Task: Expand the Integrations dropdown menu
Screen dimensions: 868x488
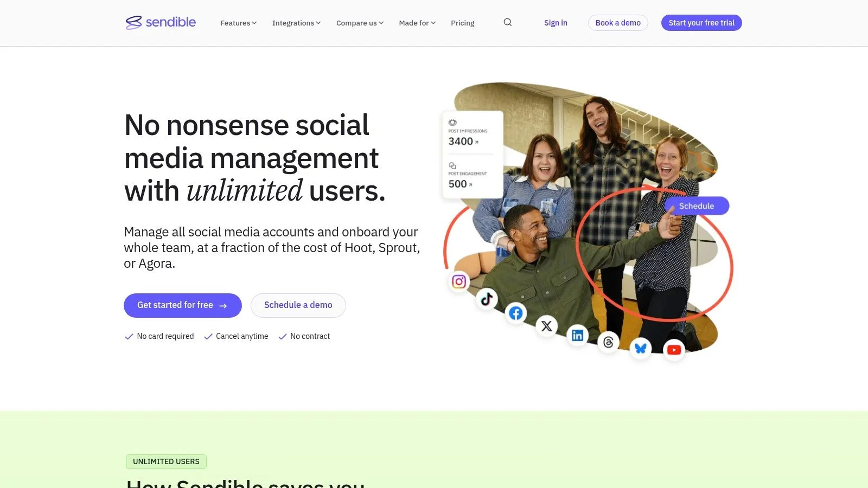Action: (x=296, y=23)
